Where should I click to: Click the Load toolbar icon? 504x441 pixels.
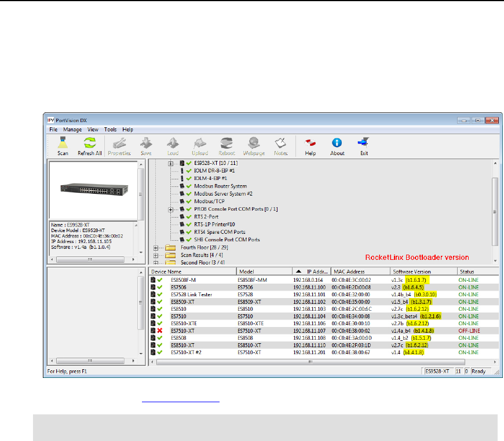point(173,146)
